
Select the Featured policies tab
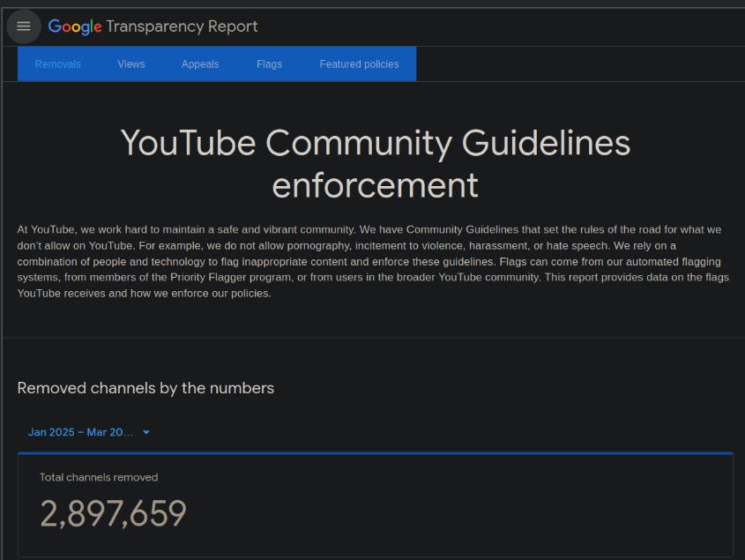[x=359, y=63]
